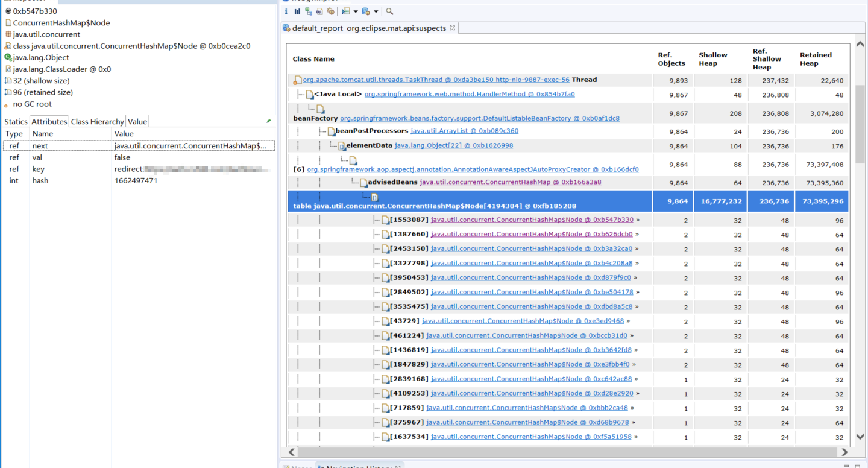Click the default_report tab database icon
868x468 pixels.
[286, 28]
